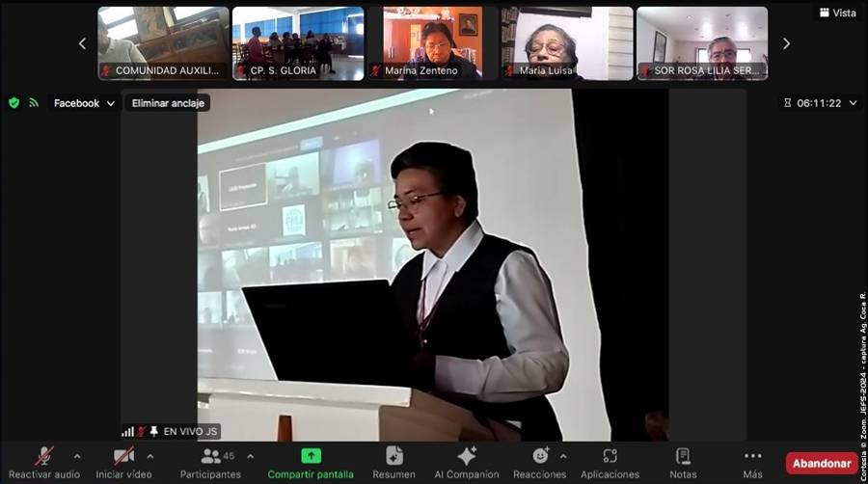Click the green live streaming signal icon
The width and height of the screenshot is (868, 484).
click(34, 103)
